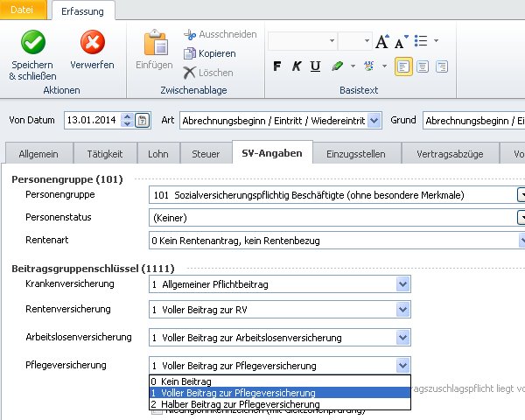Toggle bold text formatting
Viewport: 525px width, 420px height.
click(276, 66)
